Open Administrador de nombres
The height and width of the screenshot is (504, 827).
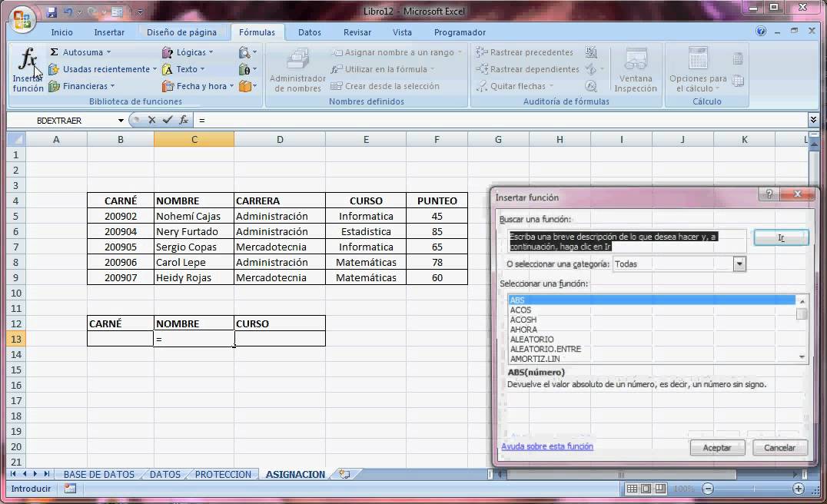[x=297, y=70]
